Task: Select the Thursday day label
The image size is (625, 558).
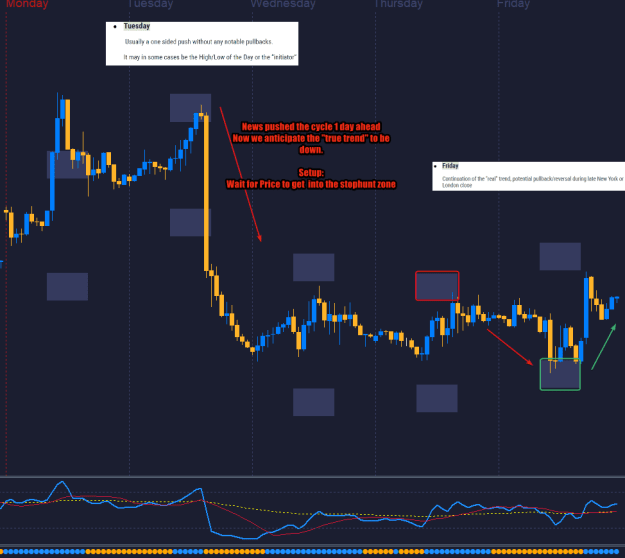Action: (x=398, y=4)
